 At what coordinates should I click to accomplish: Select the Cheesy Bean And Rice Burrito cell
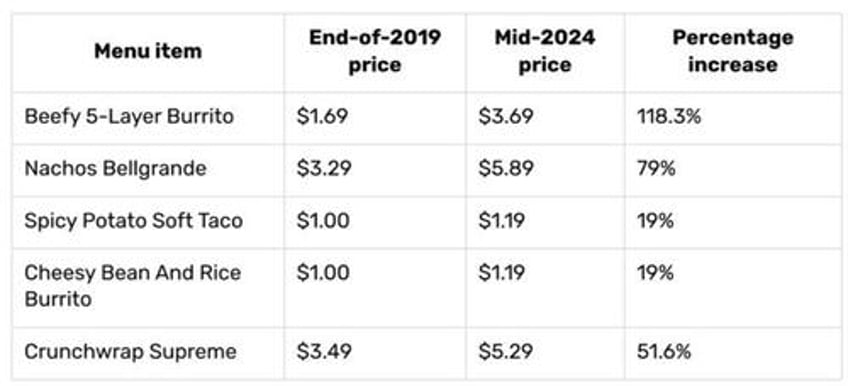click(148, 287)
